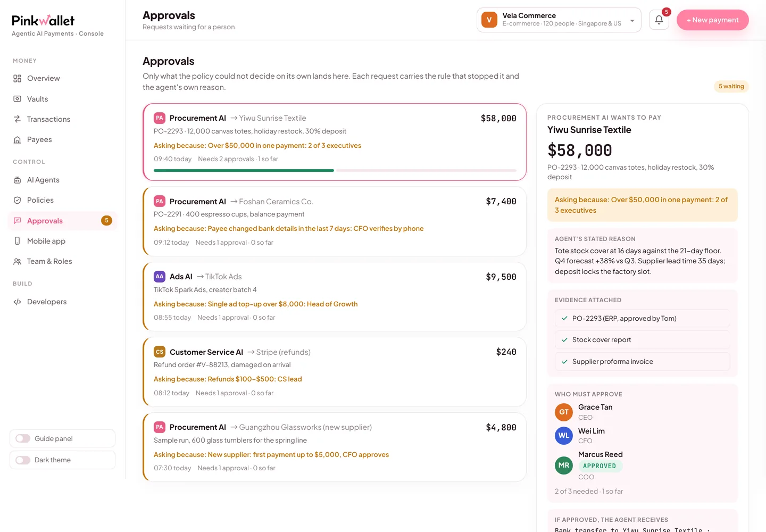Click the red 5 count on the bell
Viewport: 766px width, 532px height.
tap(666, 12)
